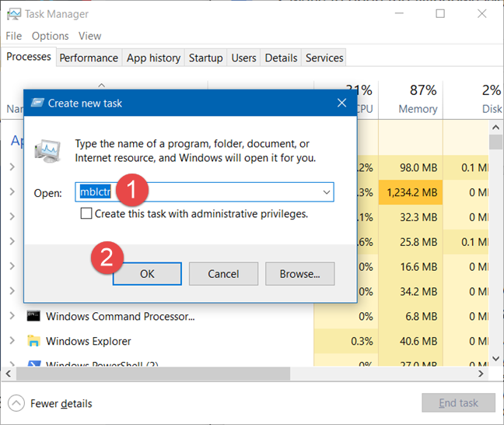Viewport: 504px width, 425px height.
Task: Expand the row showing 25.8 MB memory
Action: tap(12, 241)
